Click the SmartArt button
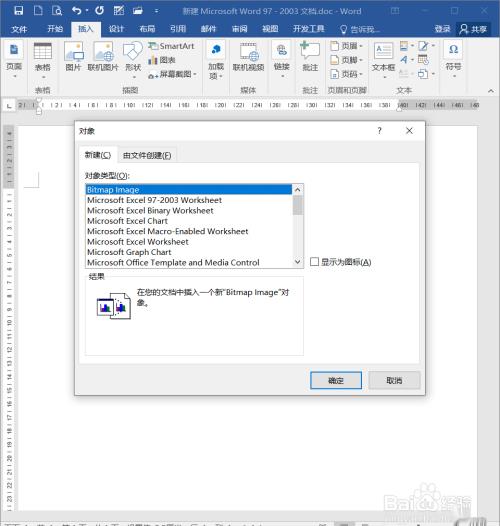This screenshot has height=526, width=500. [171, 46]
